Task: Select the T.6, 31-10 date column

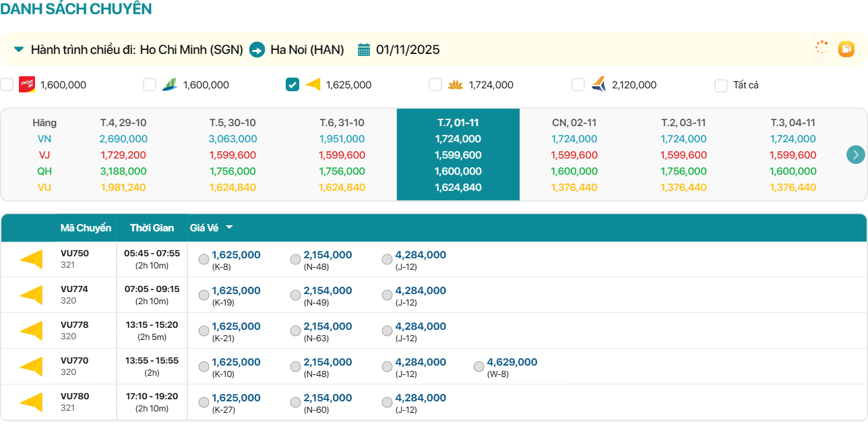Action: pyautogui.click(x=342, y=123)
